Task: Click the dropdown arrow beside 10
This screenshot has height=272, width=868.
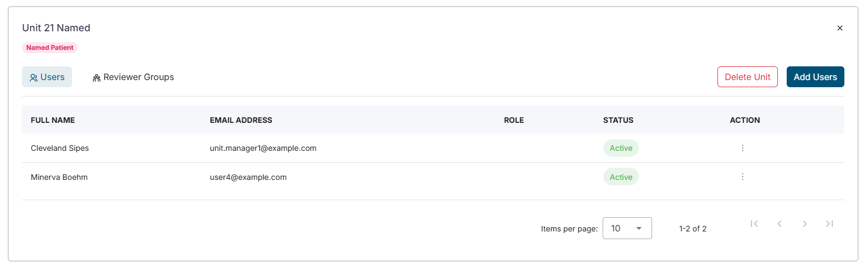Action: [x=639, y=229]
